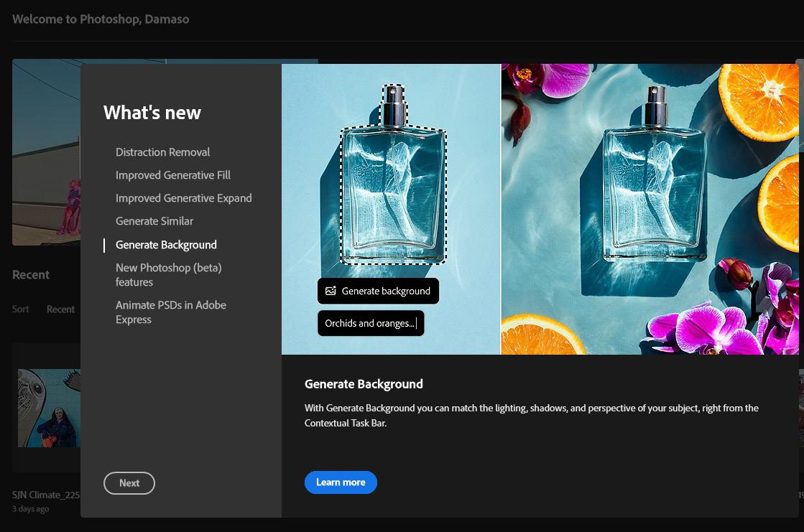Select Generate Background list entry
This screenshot has width=804, height=532.
[x=166, y=245]
